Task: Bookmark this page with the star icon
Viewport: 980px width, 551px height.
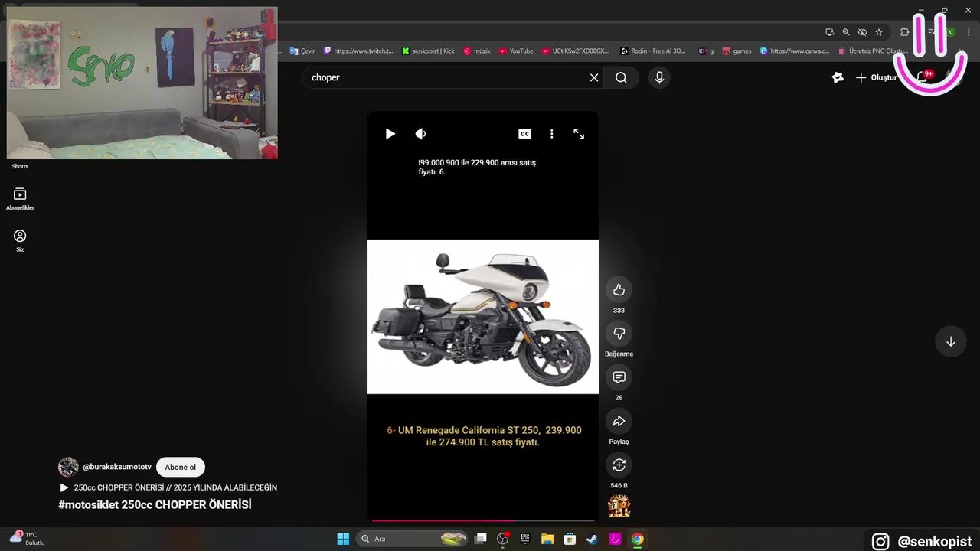Action: [x=879, y=32]
